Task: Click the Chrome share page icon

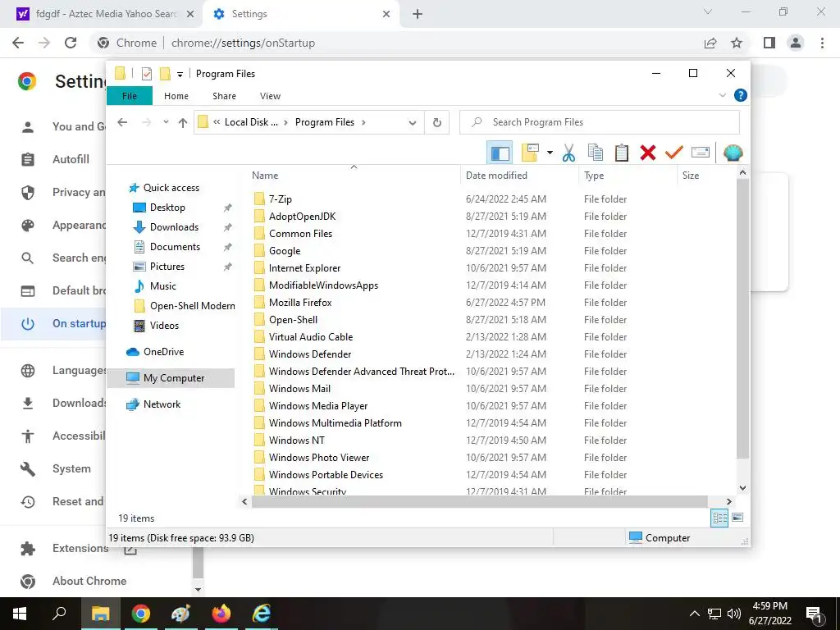Action: tap(710, 43)
